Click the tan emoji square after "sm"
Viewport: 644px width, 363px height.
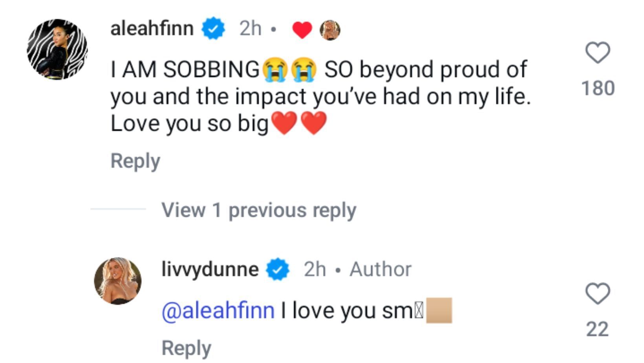[439, 311]
